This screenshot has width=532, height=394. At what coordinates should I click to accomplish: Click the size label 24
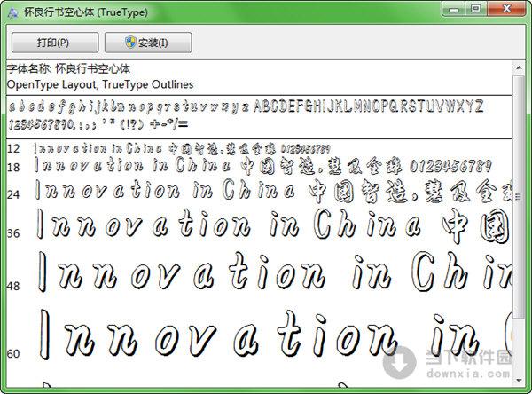13,194
